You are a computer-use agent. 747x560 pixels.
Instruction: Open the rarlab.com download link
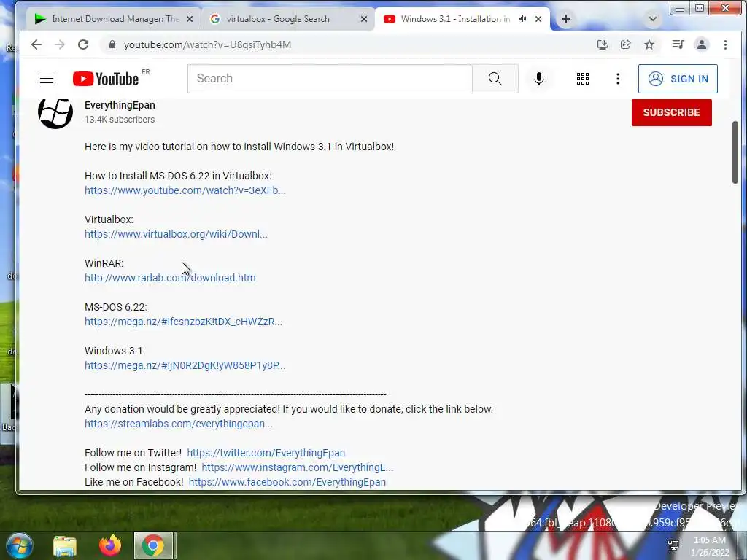[x=170, y=278]
